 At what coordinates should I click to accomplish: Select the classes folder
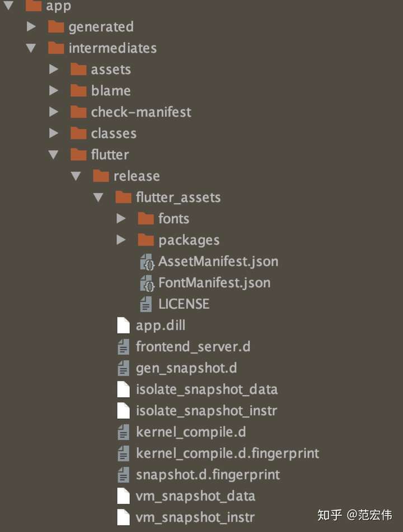pos(114,134)
